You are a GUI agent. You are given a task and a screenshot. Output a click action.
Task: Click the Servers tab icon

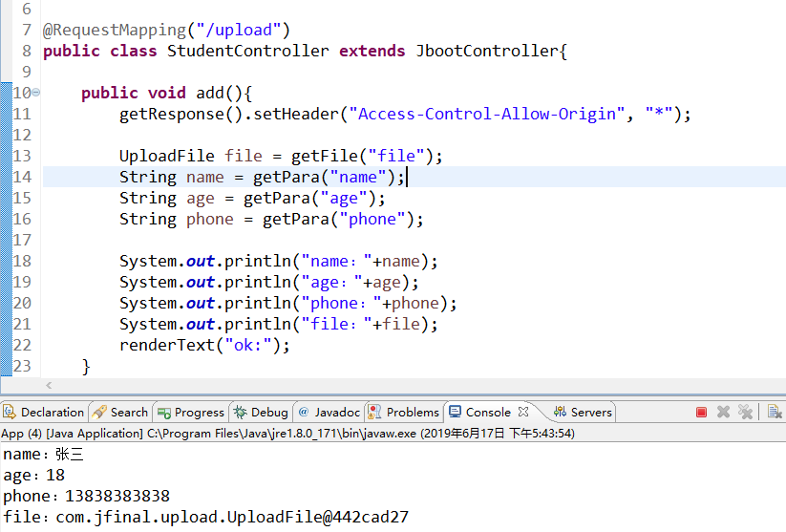(x=560, y=412)
